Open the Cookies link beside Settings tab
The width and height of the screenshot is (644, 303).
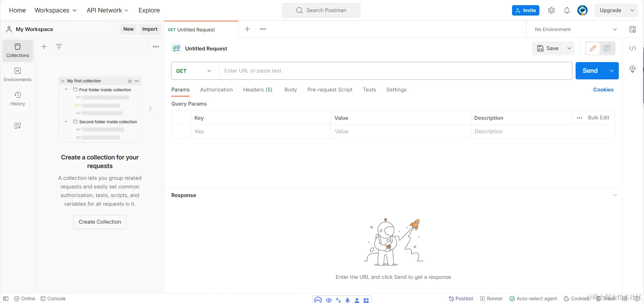coord(603,90)
